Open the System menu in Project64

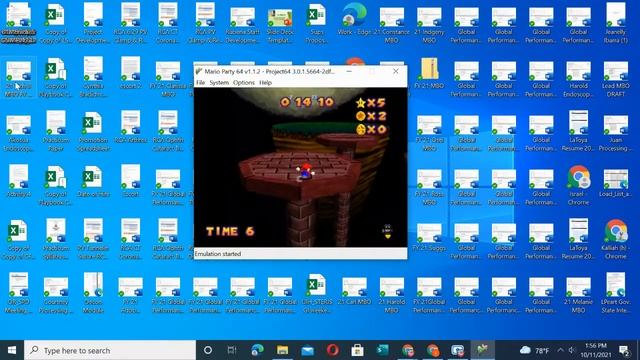pyautogui.click(x=219, y=82)
